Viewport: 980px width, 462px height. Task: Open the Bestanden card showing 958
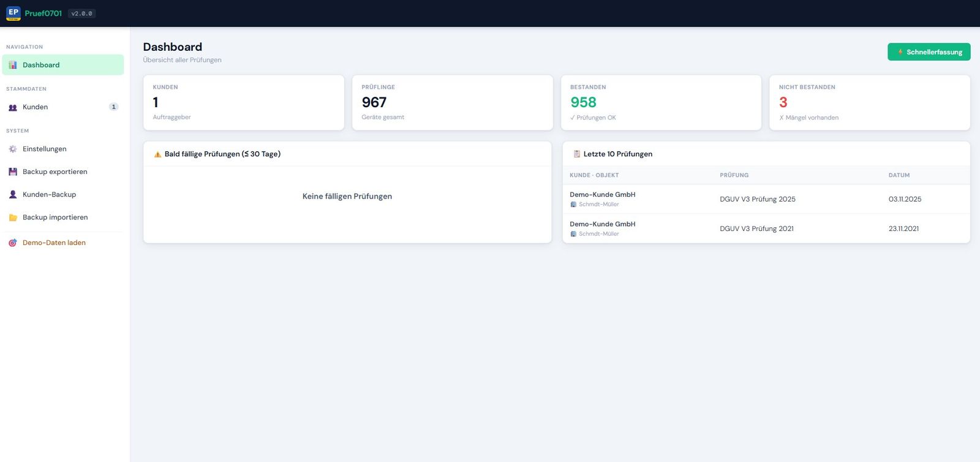tap(661, 102)
